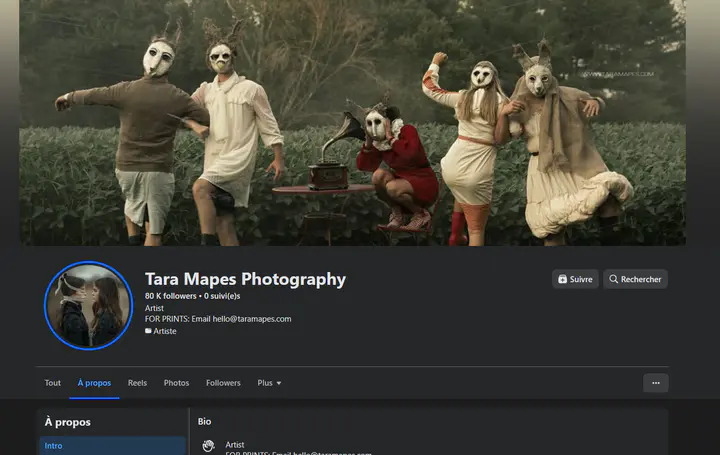720x455 pixels.
Task: Click the Suivre follow button
Action: (575, 279)
